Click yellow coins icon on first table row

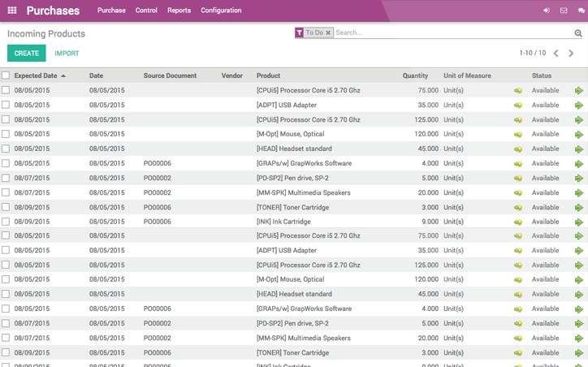[518, 91]
